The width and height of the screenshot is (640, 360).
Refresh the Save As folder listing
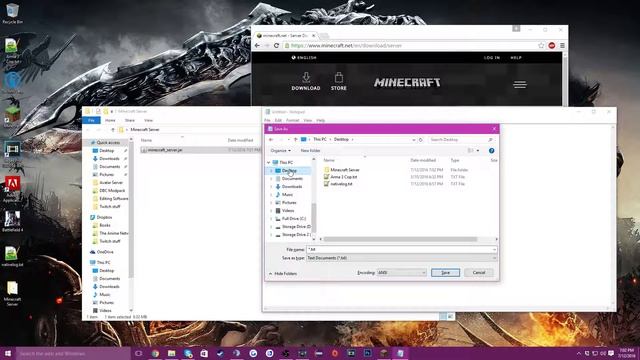coord(421,140)
